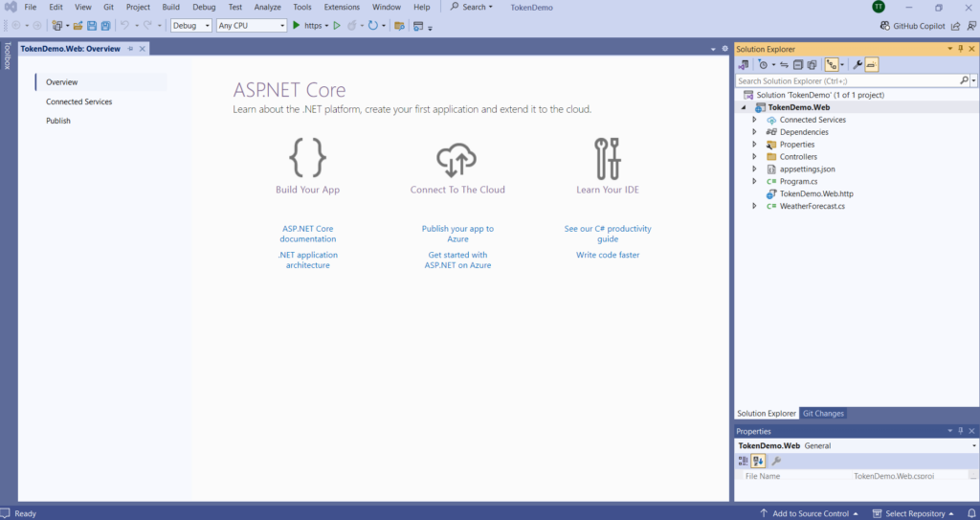The height and width of the screenshot is (520, 980).
Task: Open project Properties wrench icon in Solution Explorer
Action: [857, 64]
